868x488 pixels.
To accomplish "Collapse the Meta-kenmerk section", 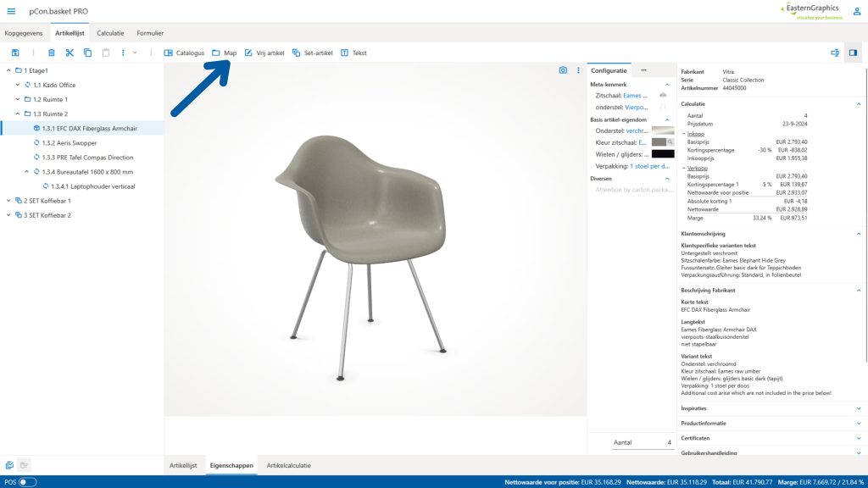I will (667, 85).
